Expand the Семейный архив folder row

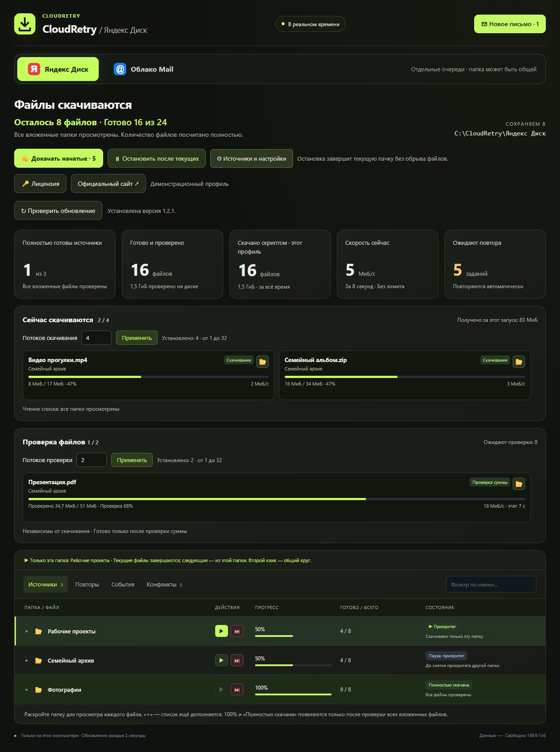(27, 661)
